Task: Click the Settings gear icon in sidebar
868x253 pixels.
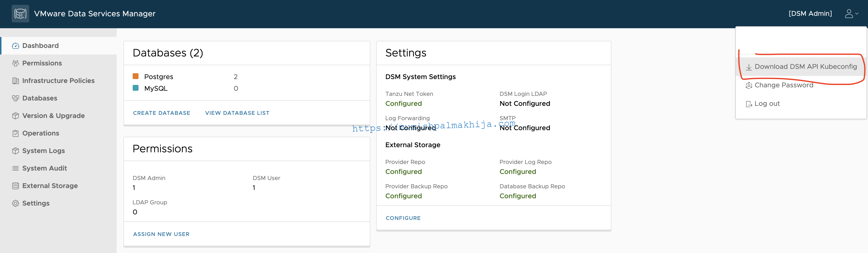Action: click(16, 203)
